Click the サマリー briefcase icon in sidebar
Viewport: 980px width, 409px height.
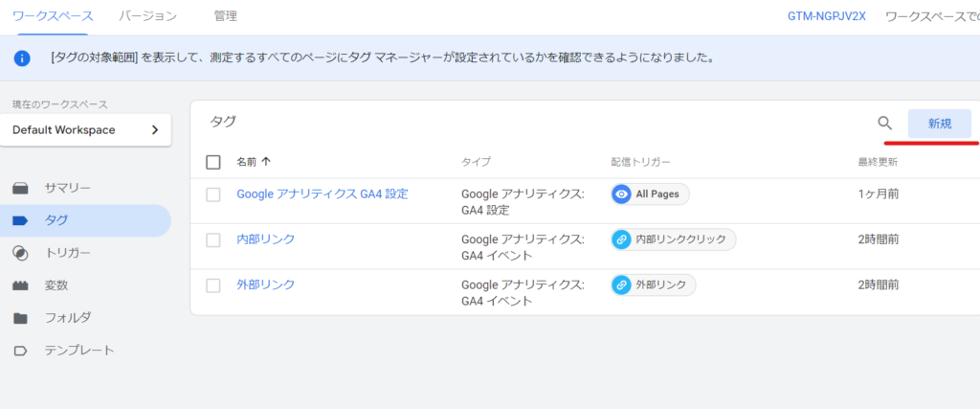coord(20,188)
